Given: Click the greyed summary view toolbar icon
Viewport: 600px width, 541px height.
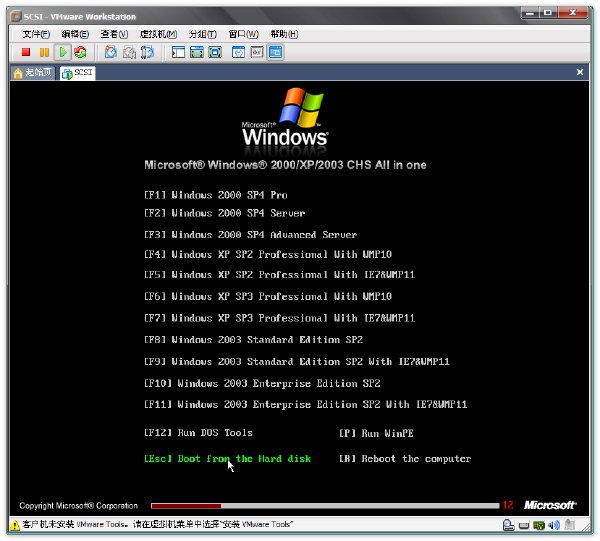Looking at the screenshot, I should coord(257,52).
